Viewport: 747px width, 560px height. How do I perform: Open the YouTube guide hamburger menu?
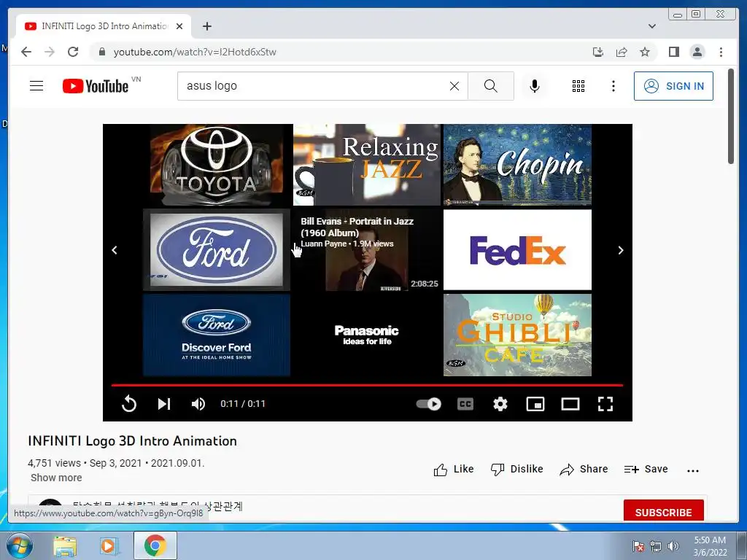pyautogui.click(x=36, y=86)
